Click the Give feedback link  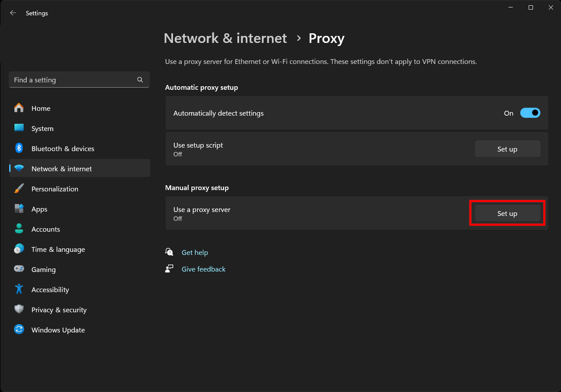coord(203,269)
